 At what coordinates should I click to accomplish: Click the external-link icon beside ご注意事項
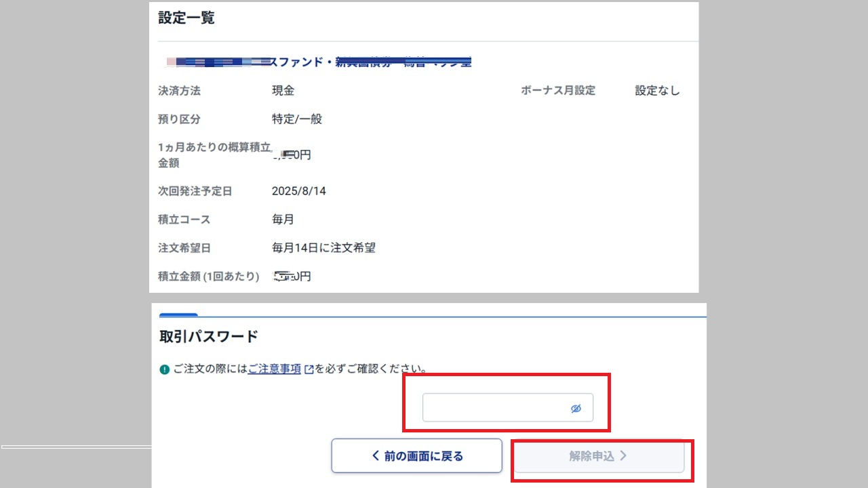(x=309, y=369)
